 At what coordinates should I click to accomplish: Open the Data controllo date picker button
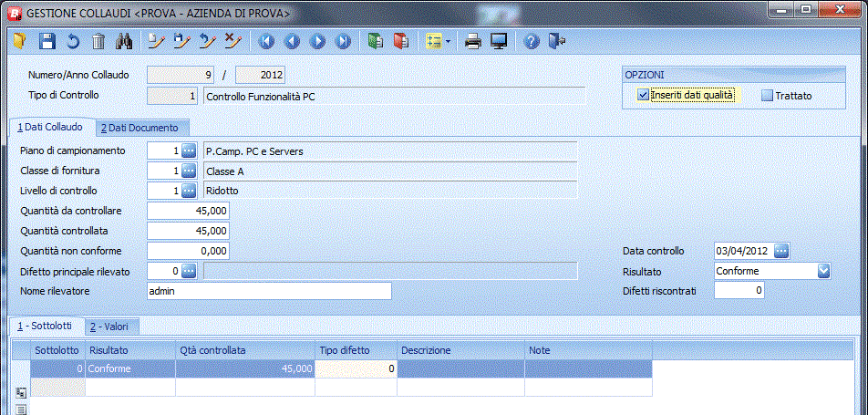[x=781, y=251]
